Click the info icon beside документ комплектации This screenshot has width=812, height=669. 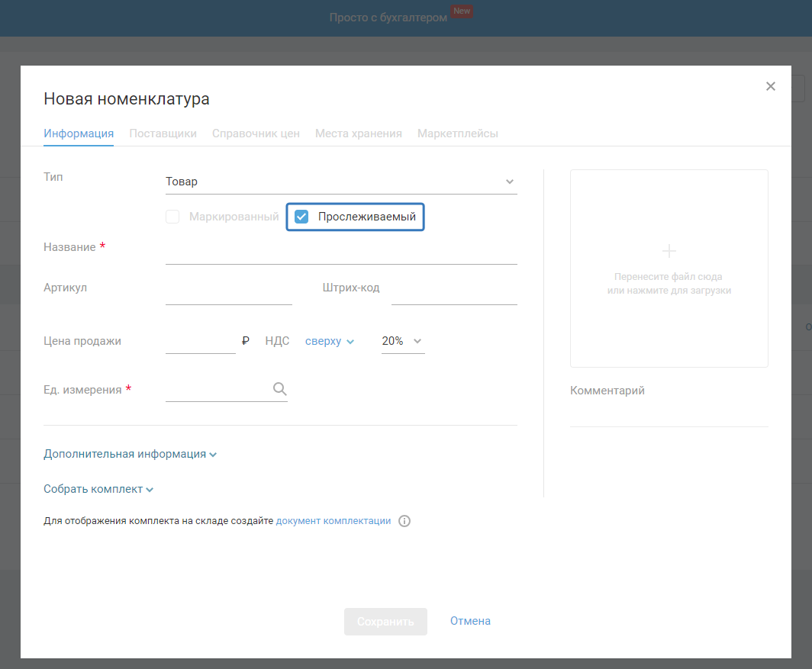[x=404, y=522]
